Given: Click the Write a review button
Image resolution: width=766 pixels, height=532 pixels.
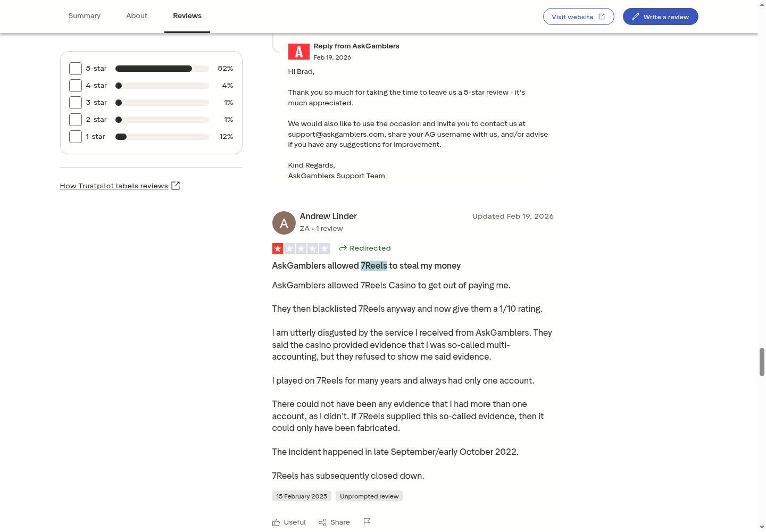Looking at the screenshot, I should (661, 16).
